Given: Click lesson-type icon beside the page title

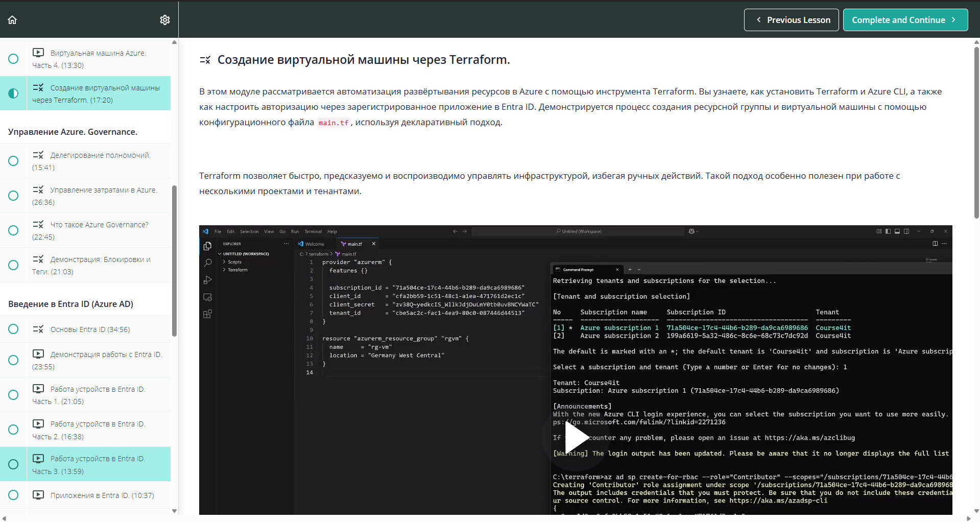Looking at the screenshot, I should 205,60.
